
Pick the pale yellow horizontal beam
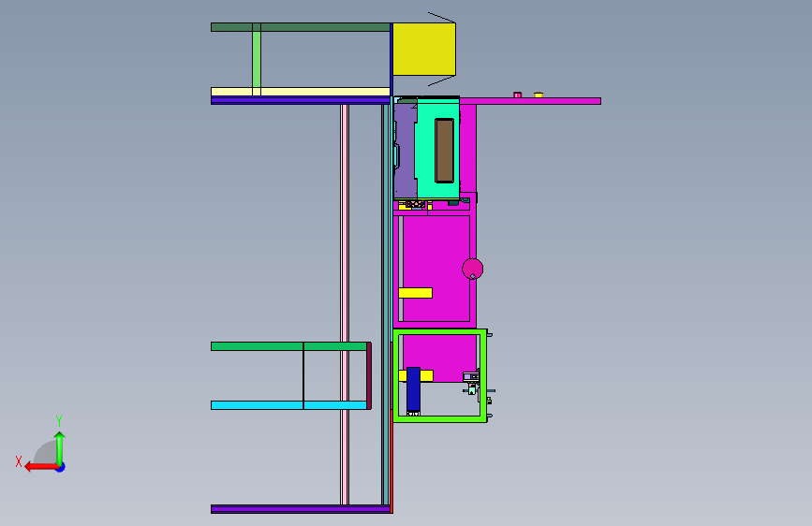point(301,92)
